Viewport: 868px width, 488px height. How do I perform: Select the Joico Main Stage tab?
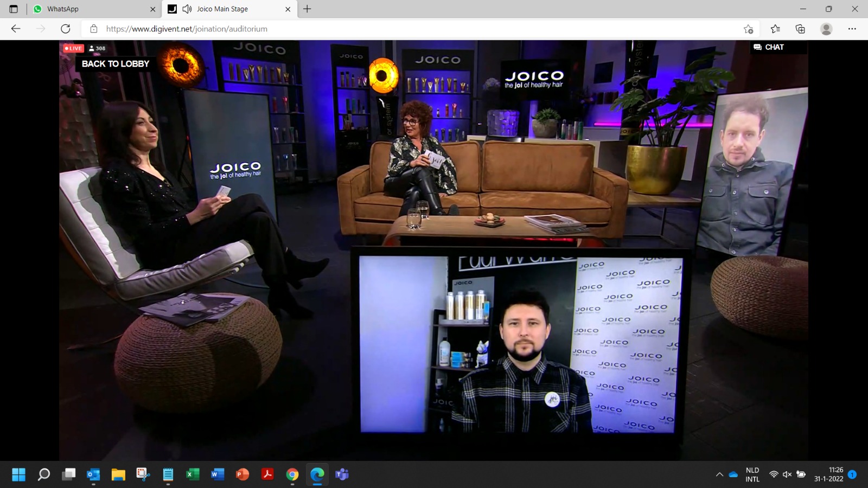click(229, 9)
